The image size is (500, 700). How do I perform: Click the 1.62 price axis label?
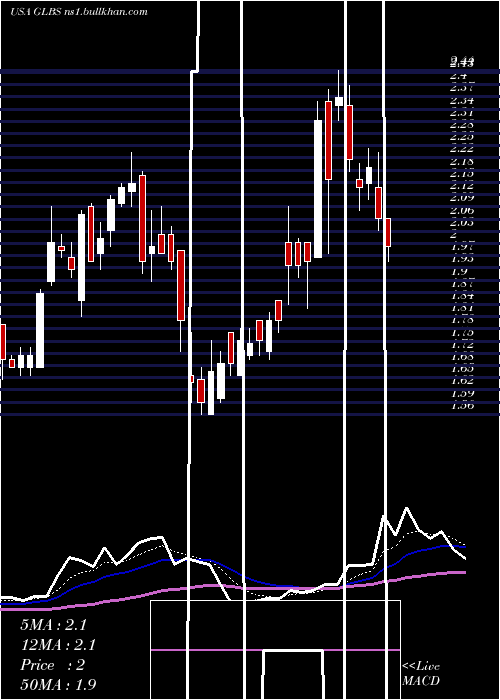tap(462, 381)
